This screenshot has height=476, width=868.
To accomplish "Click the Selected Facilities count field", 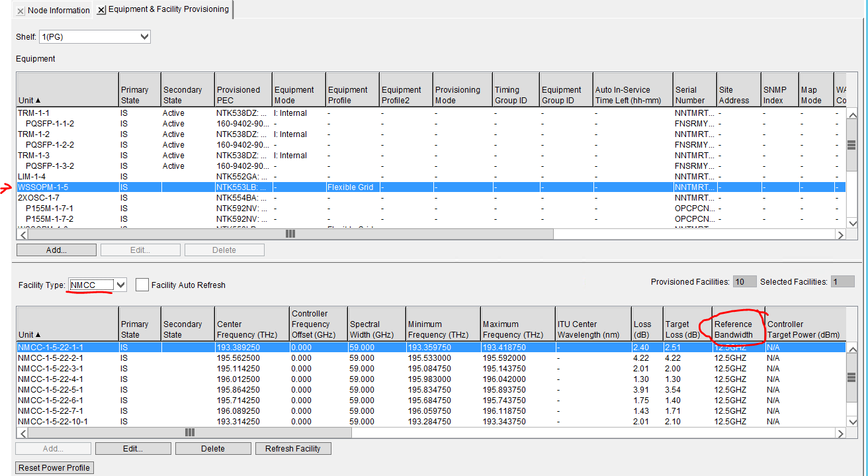I will pyautogui.click(x=842, y=282).
